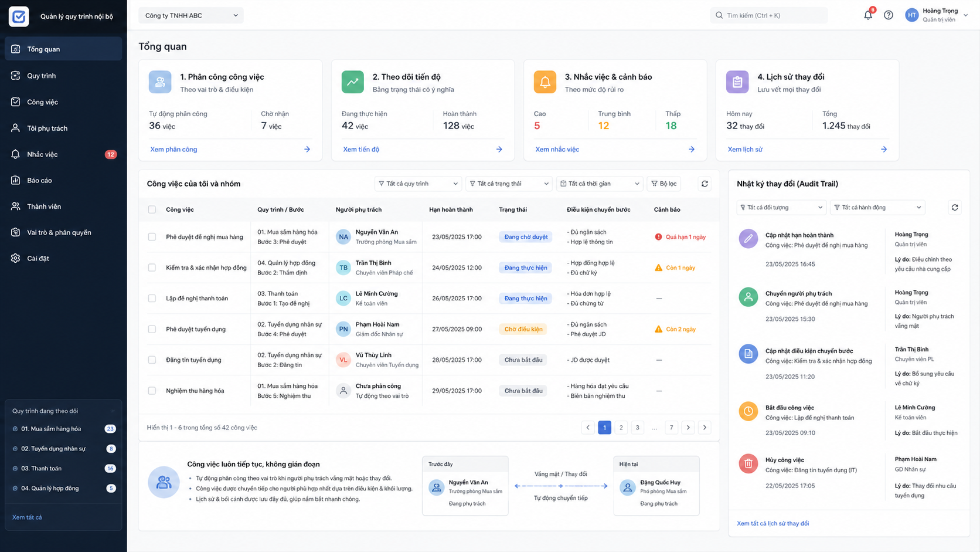Check the Kiểm tra & xác nhận hợp đồng row
The image size is (980, 552).
[x=152, y=267]
